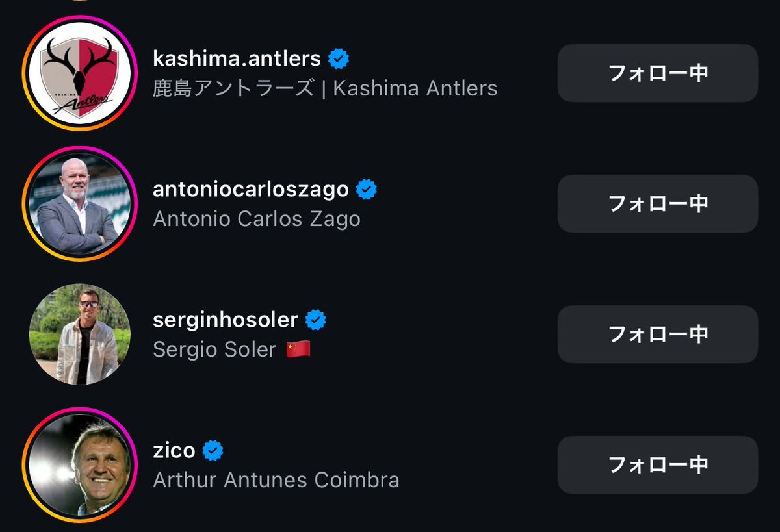Screen dimensions: 780x532
Task: Go to the zico username
Action: [174, 450]
